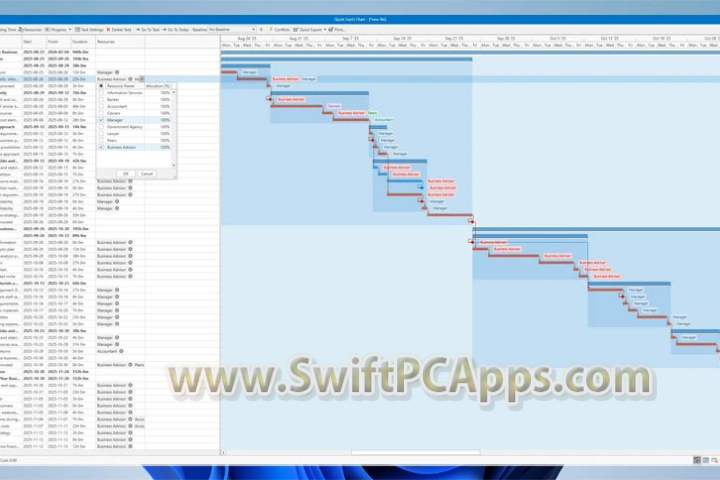Open the Conflicts toolbar item
This screenshot has height=480, width=720.
click(x=279, y=29)
